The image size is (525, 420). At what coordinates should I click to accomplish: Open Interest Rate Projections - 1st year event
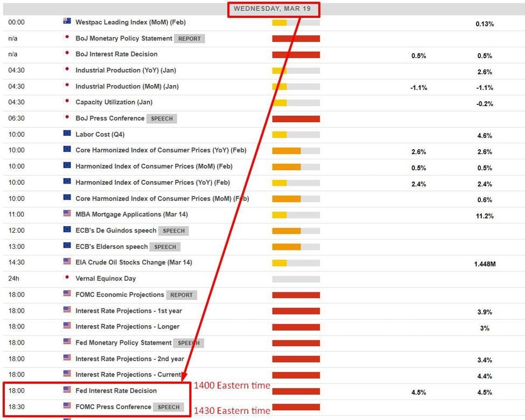129,311
